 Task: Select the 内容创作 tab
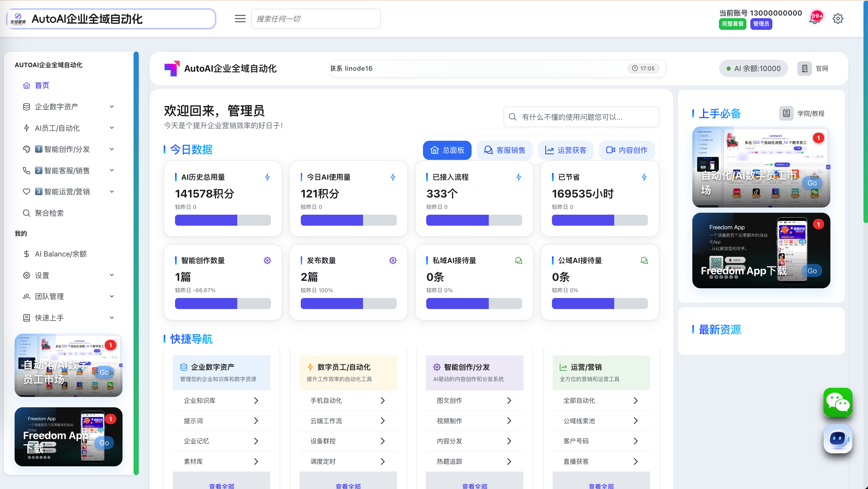(627, 150)
